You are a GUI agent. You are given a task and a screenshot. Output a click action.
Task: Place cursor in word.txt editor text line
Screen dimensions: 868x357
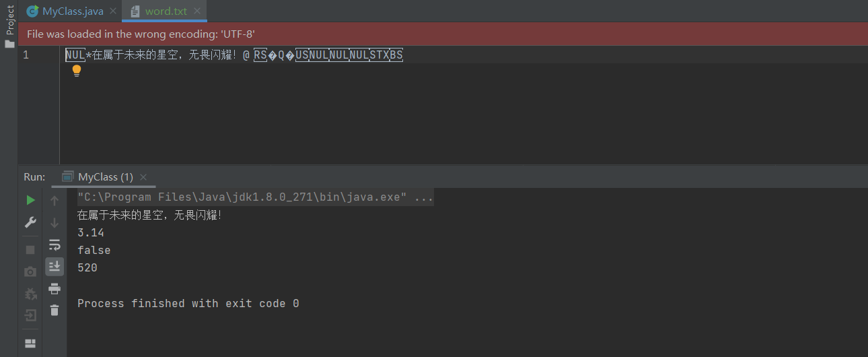[x=234, y=55]
